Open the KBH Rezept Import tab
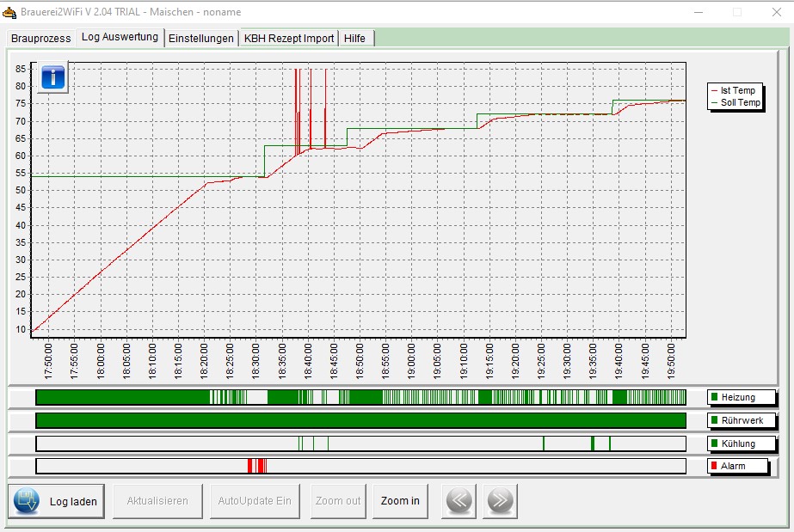794x532 pixels. click(x=289, y=38)
